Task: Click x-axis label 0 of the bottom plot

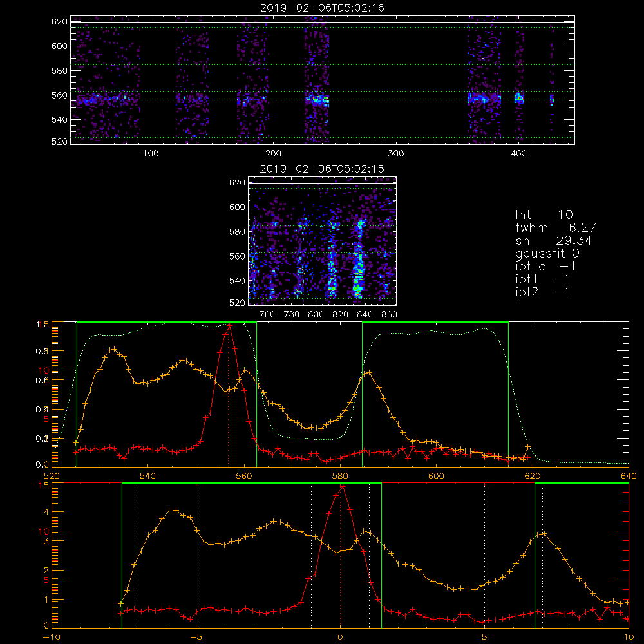Action: click(340, 637)
